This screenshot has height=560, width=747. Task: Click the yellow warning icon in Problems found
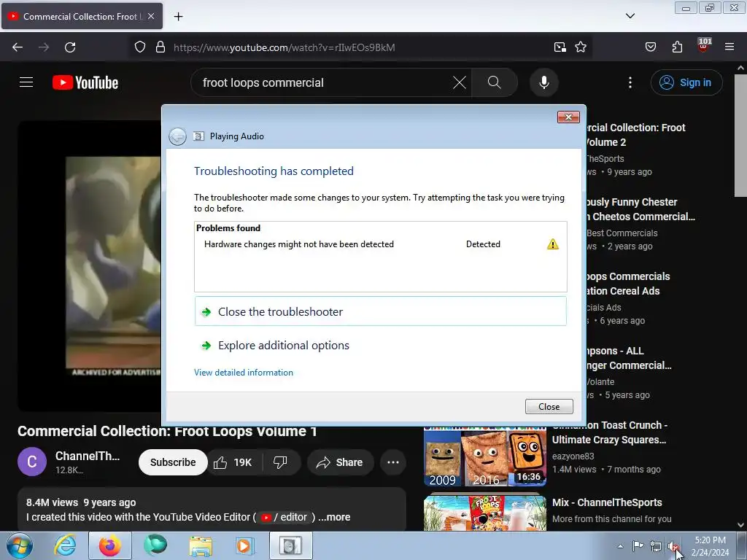pyautogui.click(x=553, y=244)
